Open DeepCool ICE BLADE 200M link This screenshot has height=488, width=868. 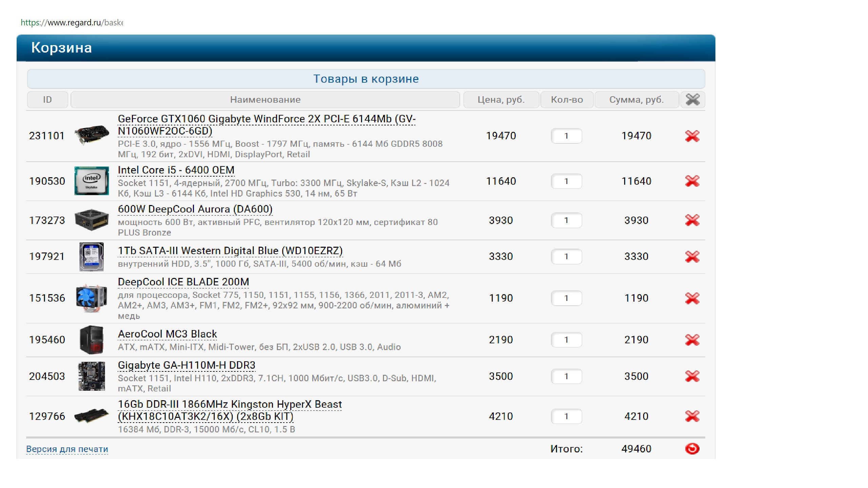point(183,282)
